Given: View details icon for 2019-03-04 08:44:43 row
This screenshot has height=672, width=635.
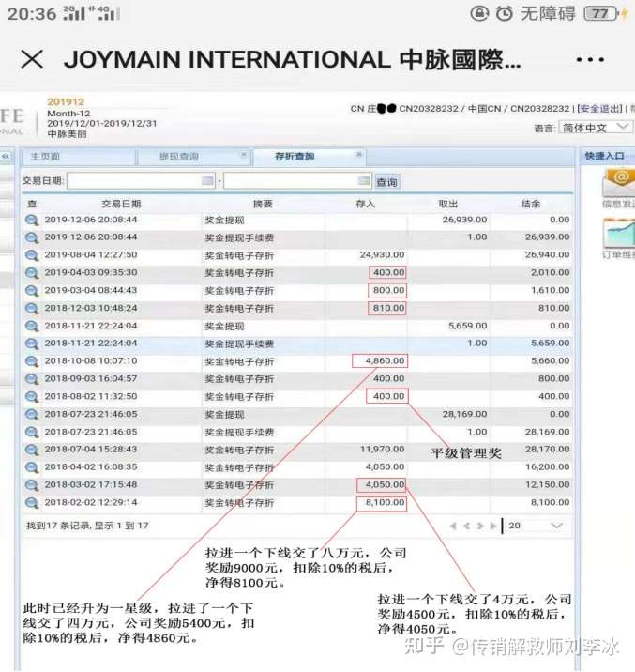Looking at the screenshot, I should click(x=32, y=291).
